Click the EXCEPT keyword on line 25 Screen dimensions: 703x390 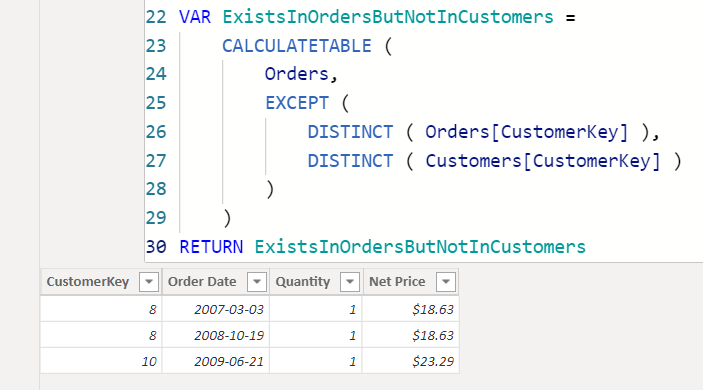[297, 103]
